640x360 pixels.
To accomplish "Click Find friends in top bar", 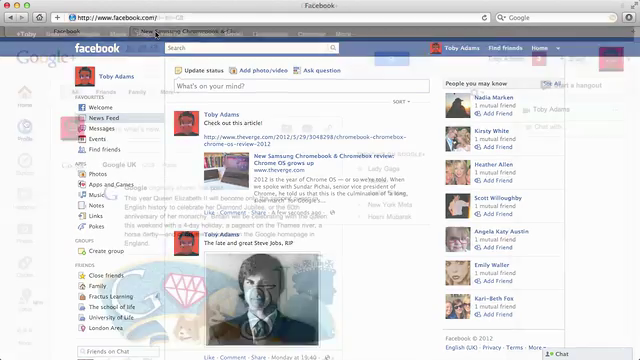I will (505, 48).
